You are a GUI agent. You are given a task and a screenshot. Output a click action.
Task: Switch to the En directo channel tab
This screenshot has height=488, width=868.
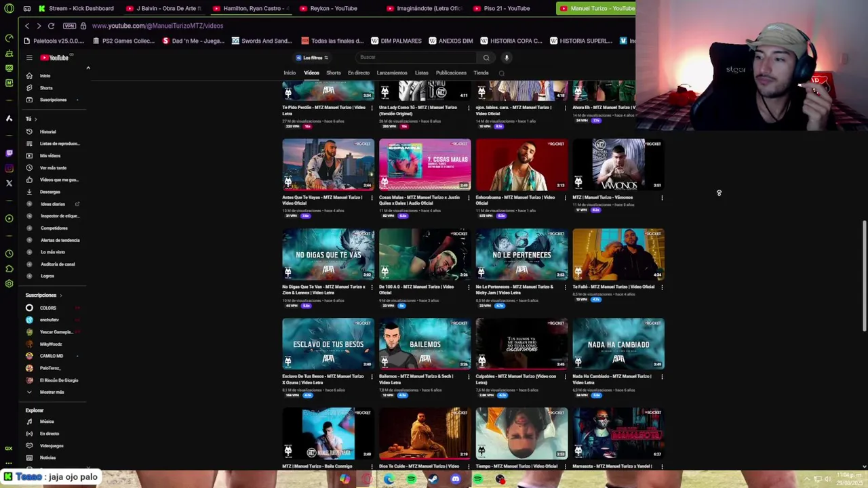(x=359, y=73)
